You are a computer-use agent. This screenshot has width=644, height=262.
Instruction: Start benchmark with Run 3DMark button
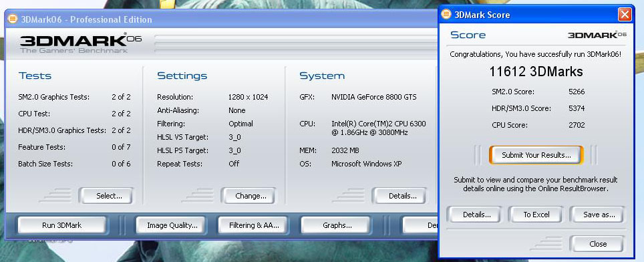tap(62, 225)
